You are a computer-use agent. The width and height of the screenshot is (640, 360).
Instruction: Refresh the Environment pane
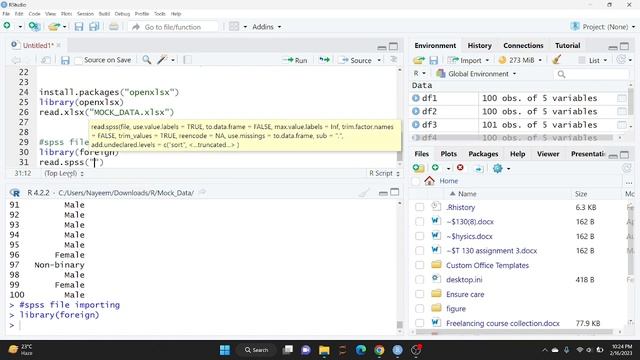[x=621, y=60]
